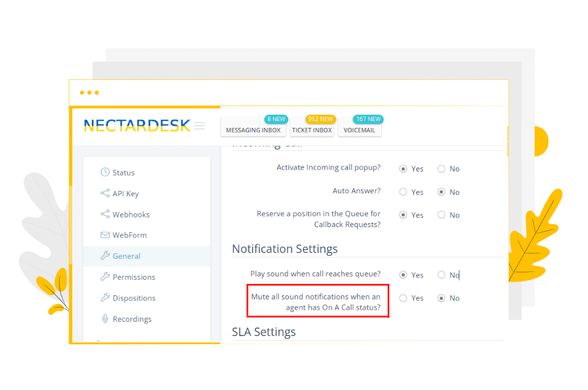The width and height of the screenshot is (588, 390).
Task: Click the Recordings microphone icon
Action: pos(105,319)
